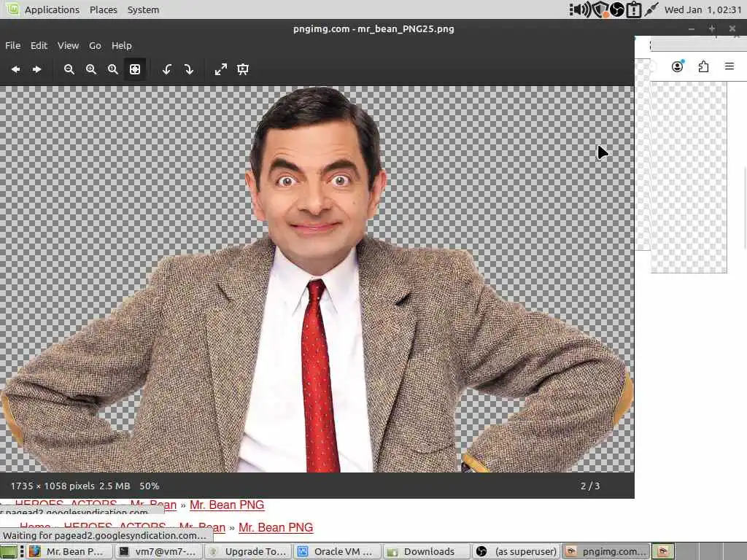Click the zoom out magnifier icon
747x560 pixels.
[x=69, y=69]
